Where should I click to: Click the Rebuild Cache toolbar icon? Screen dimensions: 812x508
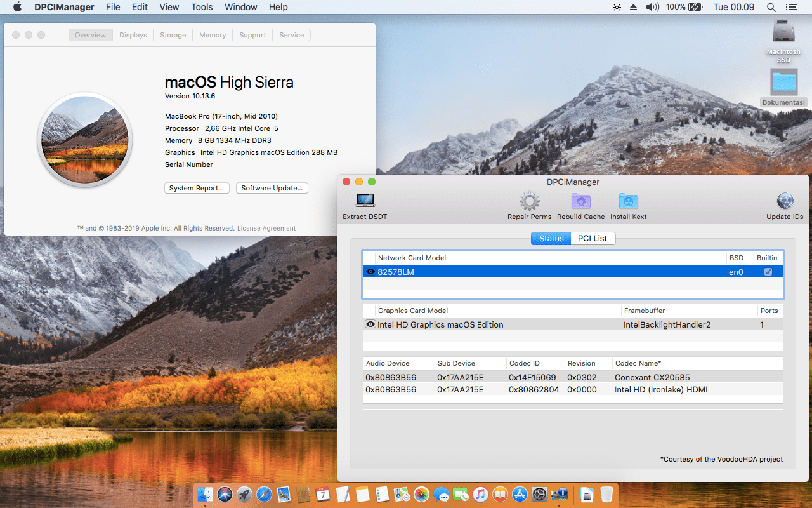[581, 201]
